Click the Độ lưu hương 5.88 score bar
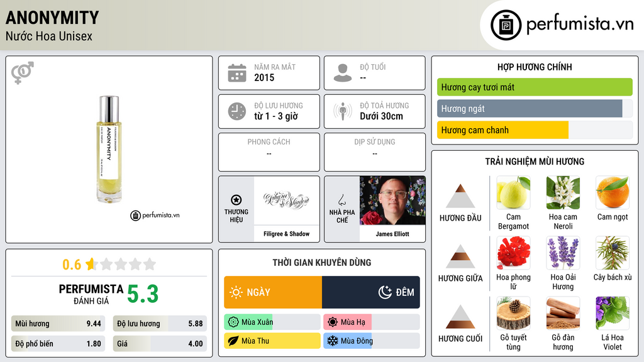The image size is (644, 362). click(x=160, y=324)
